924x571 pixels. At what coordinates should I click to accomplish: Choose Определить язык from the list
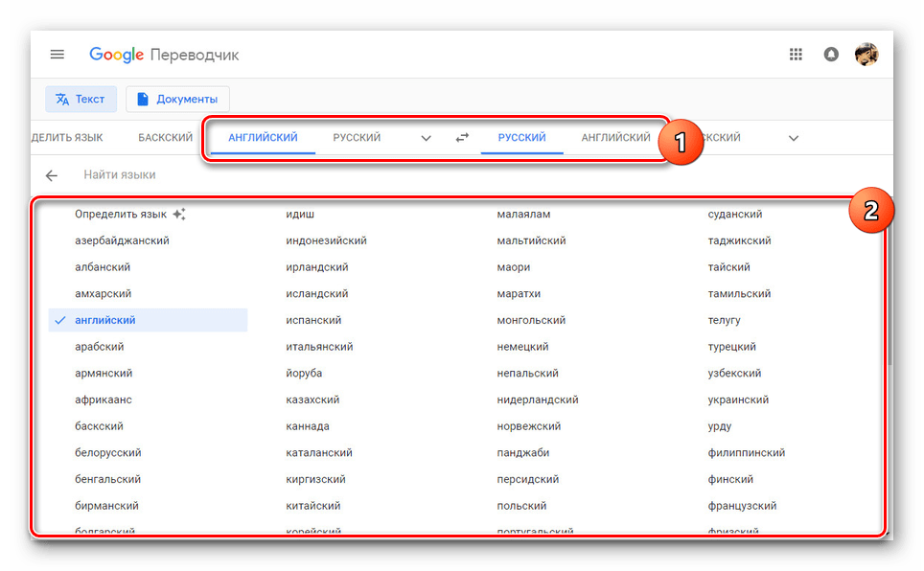pyautogui.click(x=121, y=215)
